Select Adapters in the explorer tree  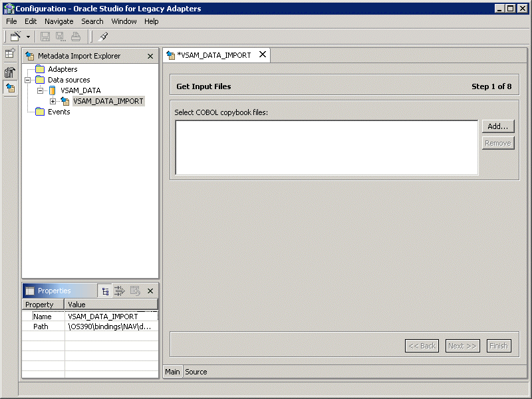[63, 69]
